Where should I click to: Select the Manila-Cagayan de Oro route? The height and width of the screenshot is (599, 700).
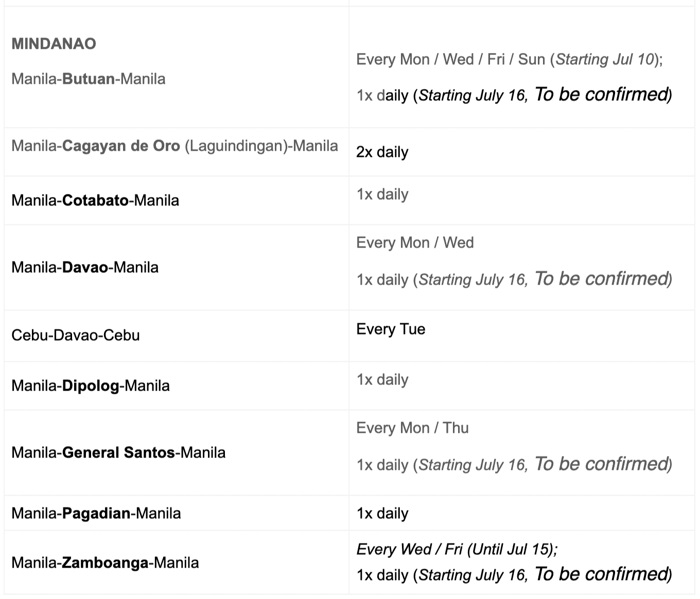(x=174, y=146)
